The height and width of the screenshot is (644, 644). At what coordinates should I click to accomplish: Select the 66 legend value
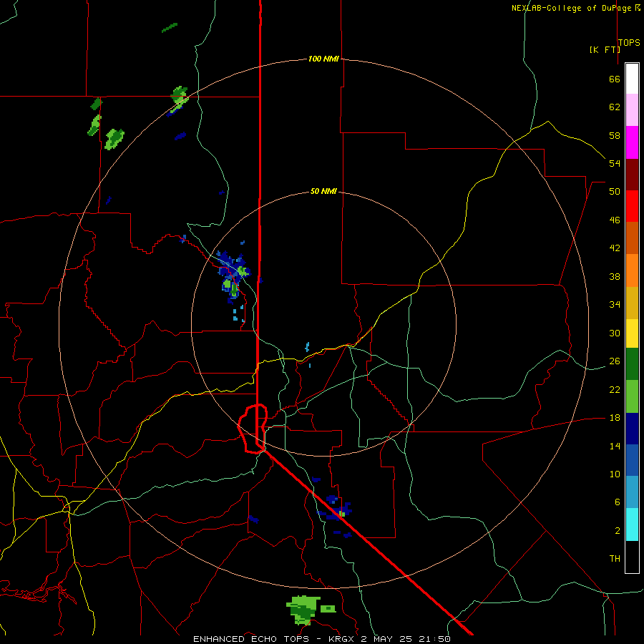(615, 79)
